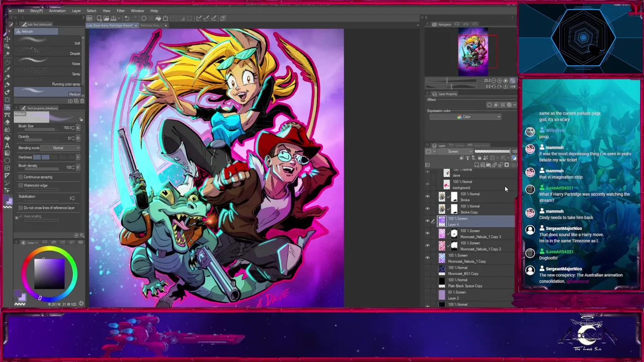Click the Open file folder icon
Screen dimensions: 644x362
click(106, 19)
